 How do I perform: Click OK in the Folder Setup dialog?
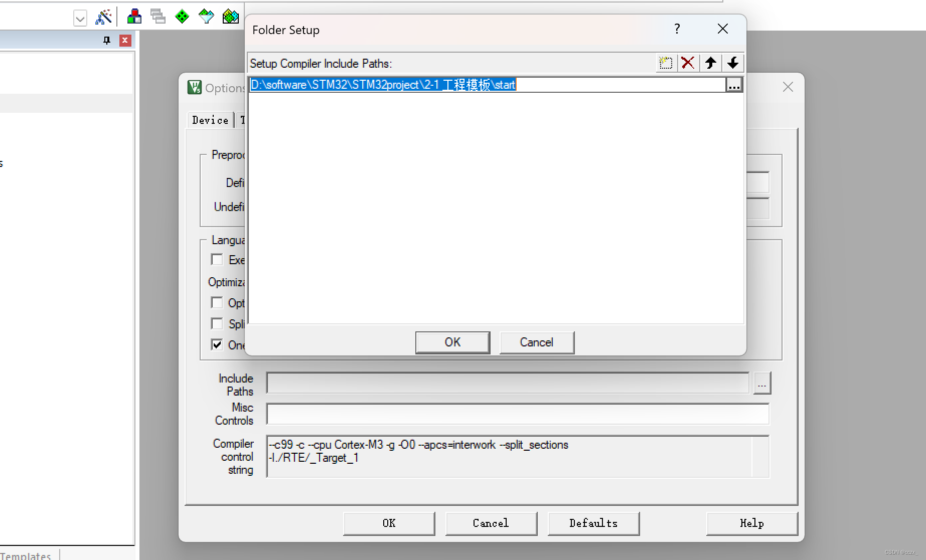coord(452,342)
